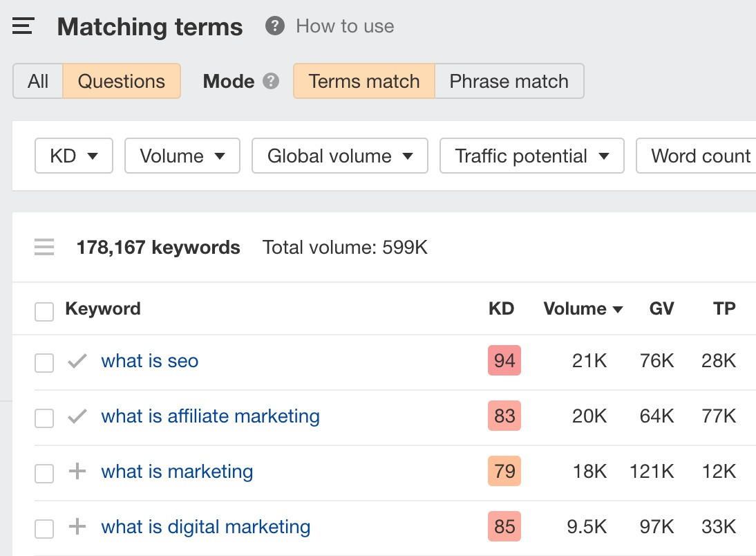This screenshot has height=556, width=756.
Task: Open the KD filter dropdown
Action: (x=73, y=156)
